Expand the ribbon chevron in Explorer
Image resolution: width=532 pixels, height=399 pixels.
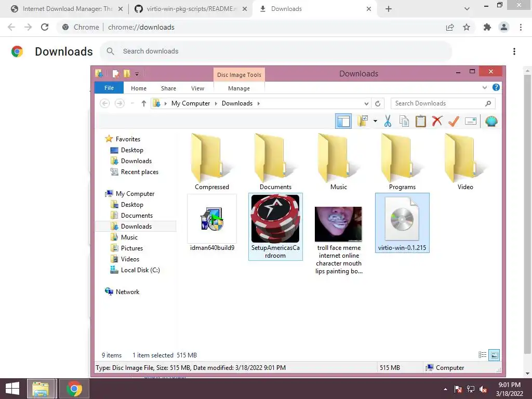(x=485, y=87)
